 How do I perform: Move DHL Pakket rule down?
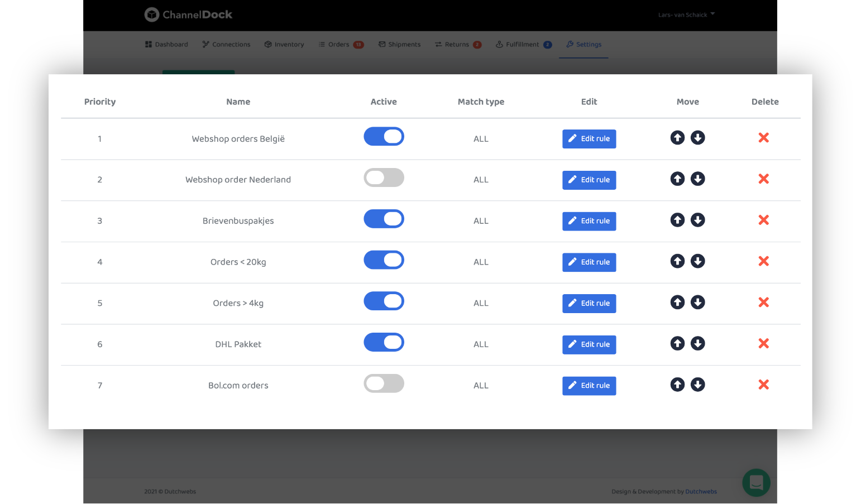tap(697, 343)
